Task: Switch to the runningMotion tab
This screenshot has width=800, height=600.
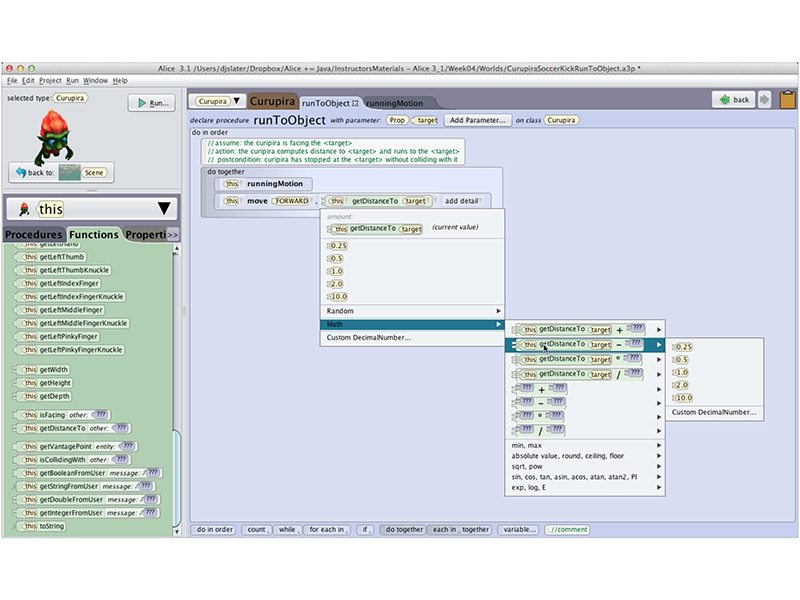Action: tap(394, 103)
